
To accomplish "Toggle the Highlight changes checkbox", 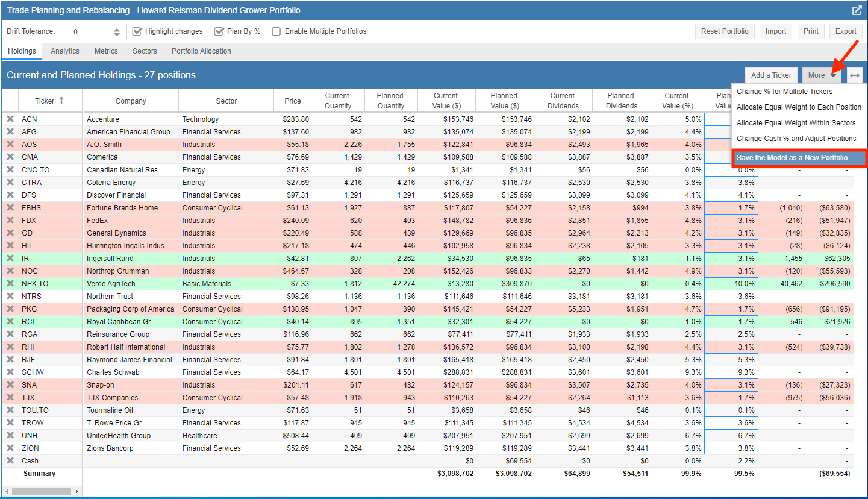I will click(x=137, y=31).
